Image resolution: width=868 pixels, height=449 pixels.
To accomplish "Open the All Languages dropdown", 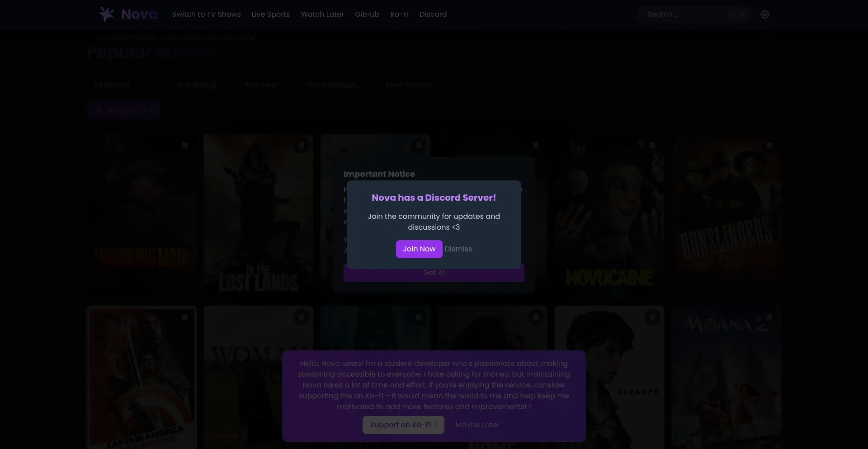I will [x=335, y=85].
